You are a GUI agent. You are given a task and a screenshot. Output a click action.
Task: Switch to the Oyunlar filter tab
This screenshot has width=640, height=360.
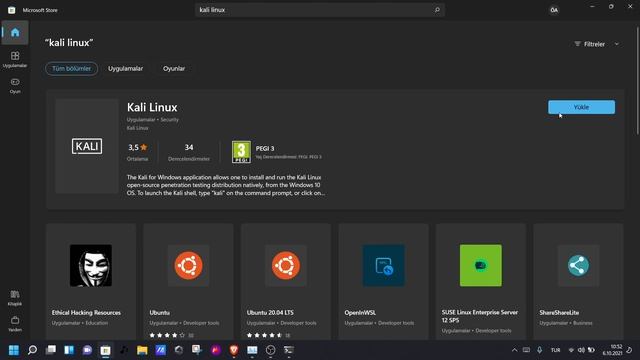[x=174, y=69]
